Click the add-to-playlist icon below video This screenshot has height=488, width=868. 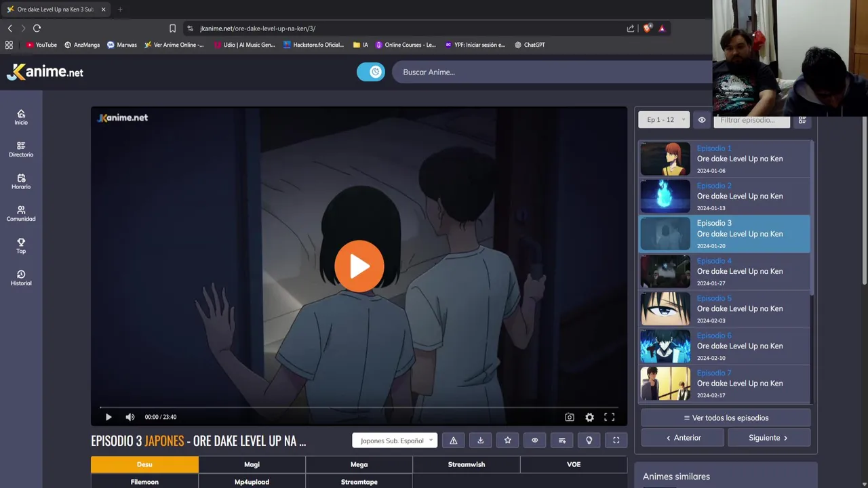562,441
